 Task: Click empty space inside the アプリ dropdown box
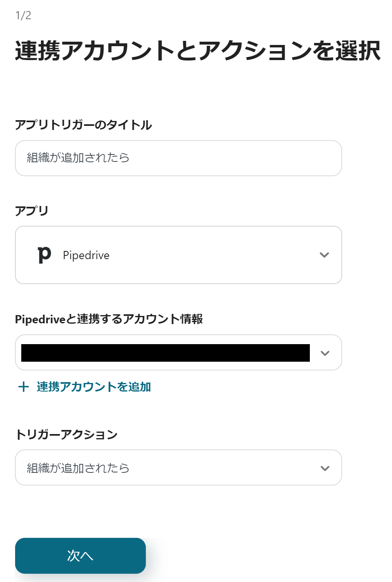(x=213, y=255)
